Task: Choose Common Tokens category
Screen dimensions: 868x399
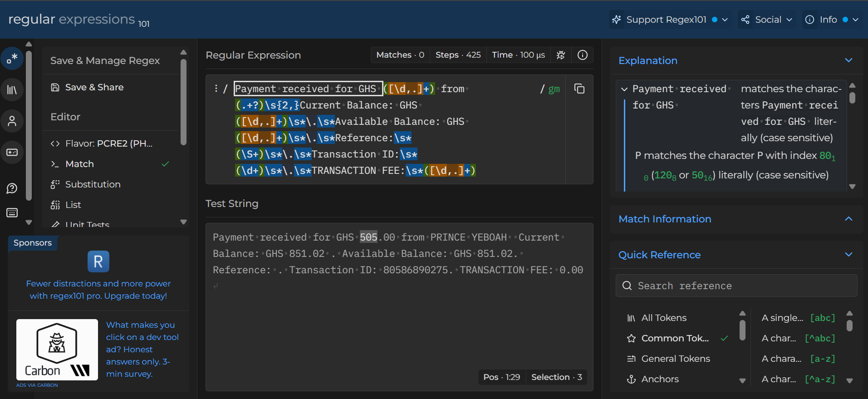Action: point(677,338)
